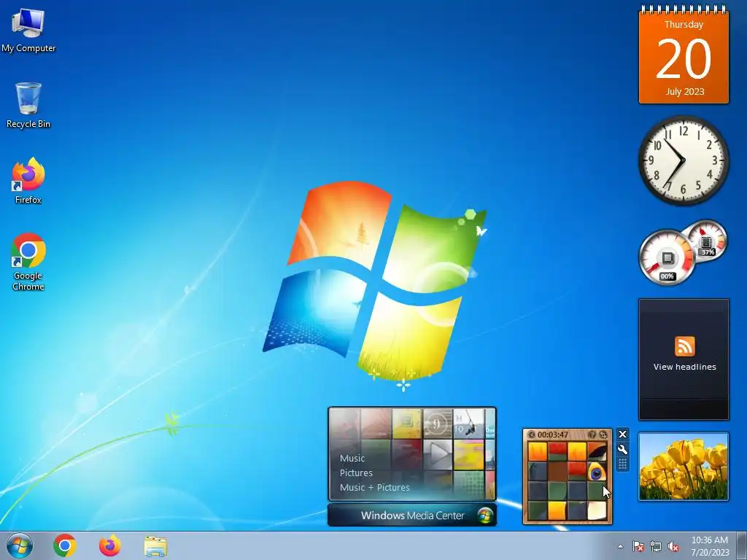Image resolution: width=747 pixels, height=560 pixels.
Task: Open the Windows Start menu orb
Action: 20,545
